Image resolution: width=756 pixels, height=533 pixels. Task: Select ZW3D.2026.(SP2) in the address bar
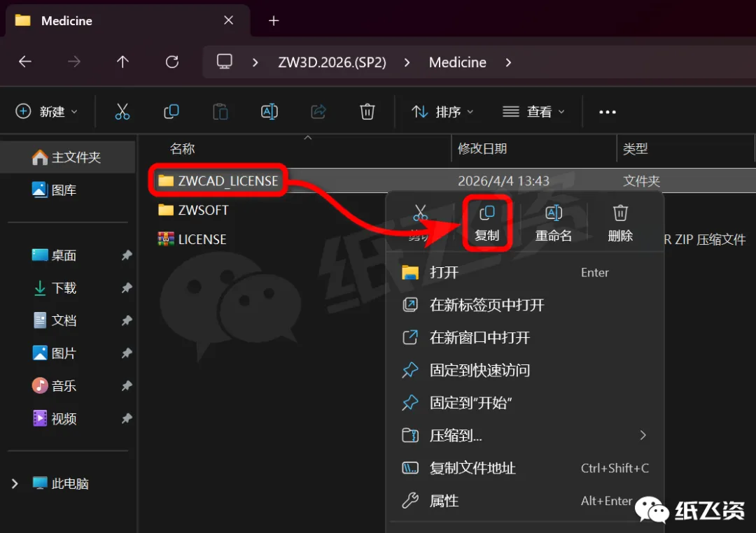332,62
